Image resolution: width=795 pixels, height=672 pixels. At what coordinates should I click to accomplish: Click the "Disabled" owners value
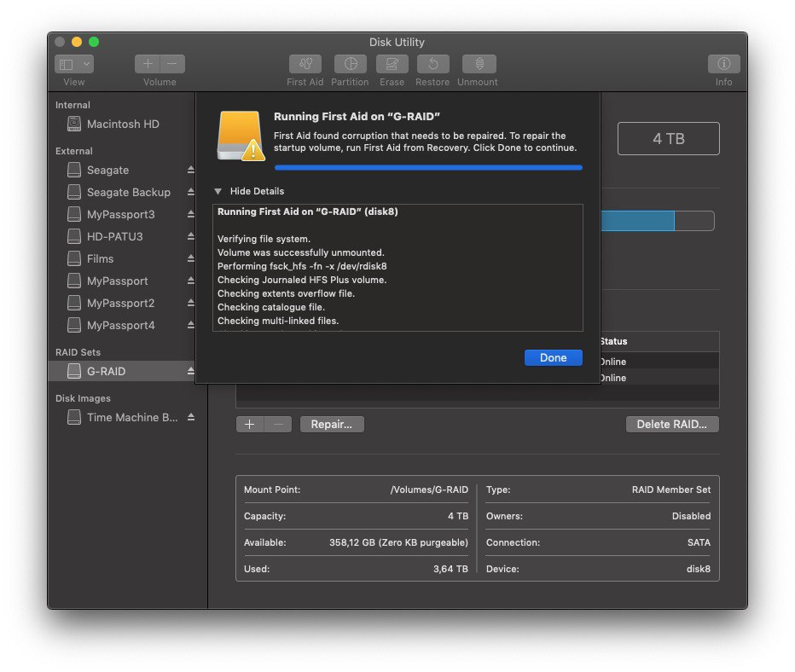coord(691,516)
